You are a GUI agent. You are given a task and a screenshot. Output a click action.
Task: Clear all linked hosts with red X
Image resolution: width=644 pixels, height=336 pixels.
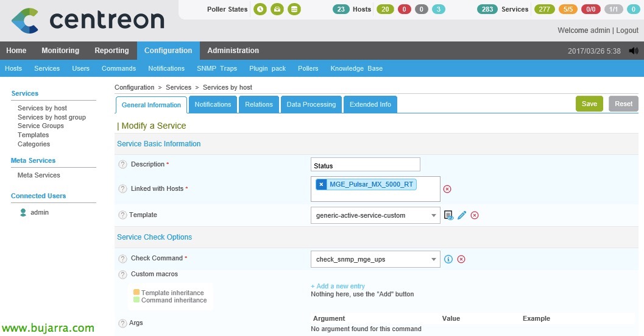tap(447, 189)
